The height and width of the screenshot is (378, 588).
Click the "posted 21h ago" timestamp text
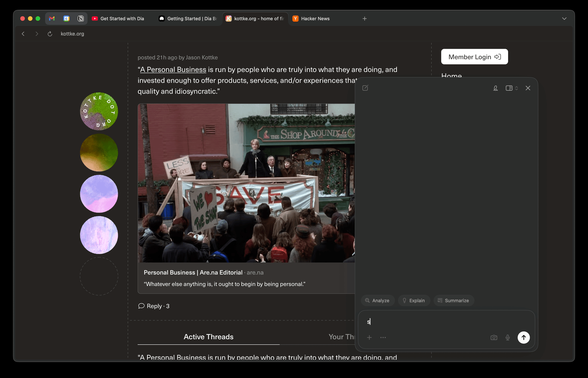click(157, 58)
